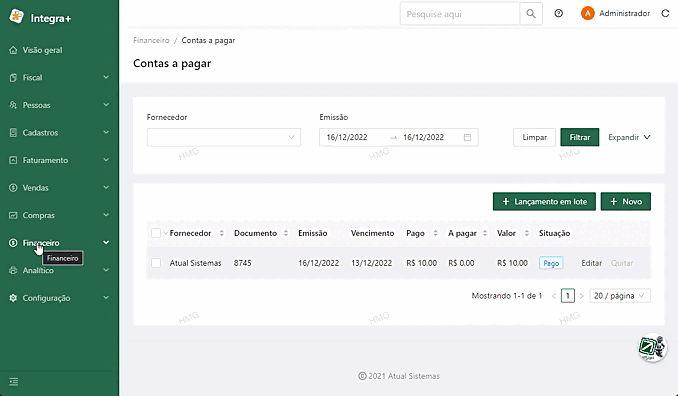The width and height of the screenshot is (678, 396).
Task: Open the calendar icon in Emissão field
Action: pyautogui.click(x=467, y=137)
